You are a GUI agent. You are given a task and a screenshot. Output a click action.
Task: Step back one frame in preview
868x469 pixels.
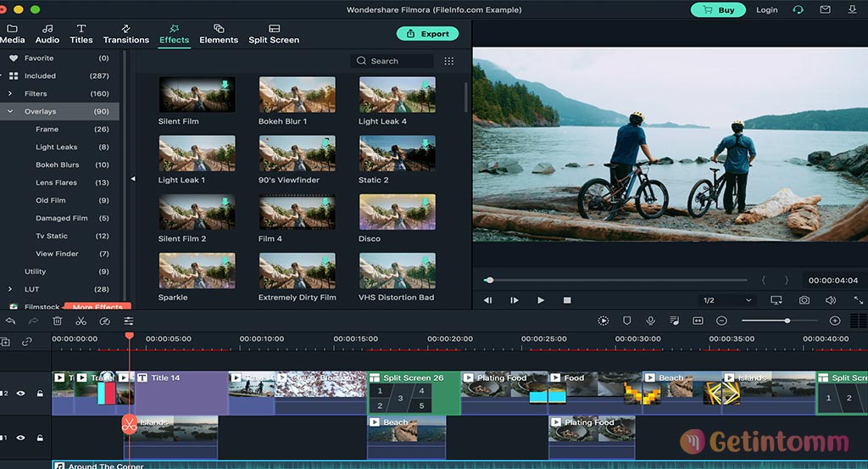(487, 300)
